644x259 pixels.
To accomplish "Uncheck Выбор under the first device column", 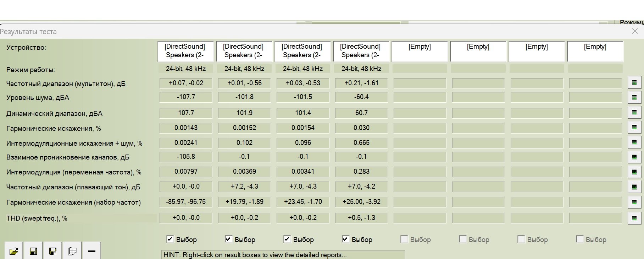I will click(x=170, y=239).
